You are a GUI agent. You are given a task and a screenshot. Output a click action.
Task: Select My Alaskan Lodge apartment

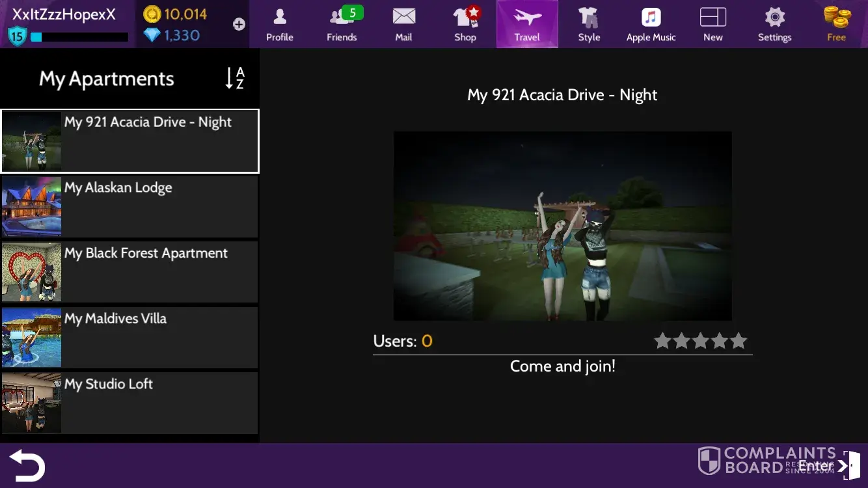(129, 206)
